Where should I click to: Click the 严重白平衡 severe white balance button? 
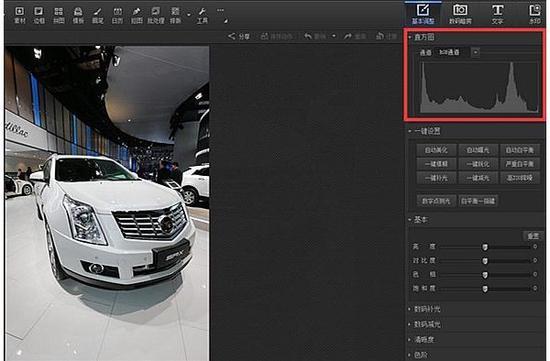point(519,164)
